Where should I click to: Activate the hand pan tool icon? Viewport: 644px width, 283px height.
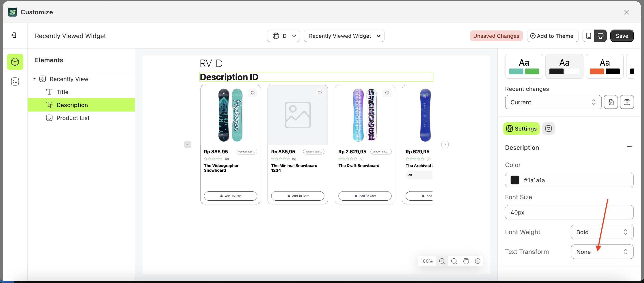point(466,261)
